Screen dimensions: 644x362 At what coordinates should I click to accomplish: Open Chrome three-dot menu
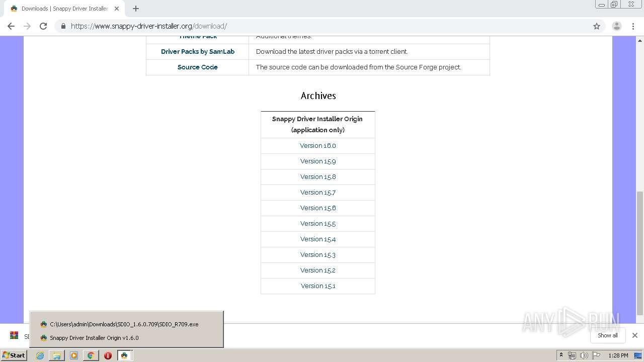click(x=633, y=26)
